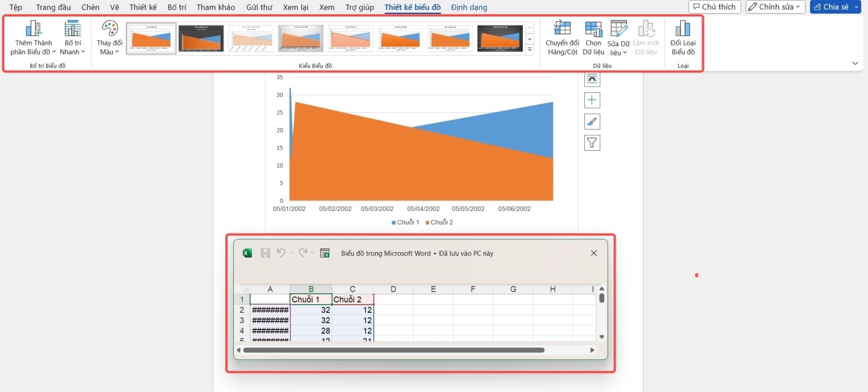
Task: Open the Bố trí tab
Action: pyautogui.click(x=176, y=7)
